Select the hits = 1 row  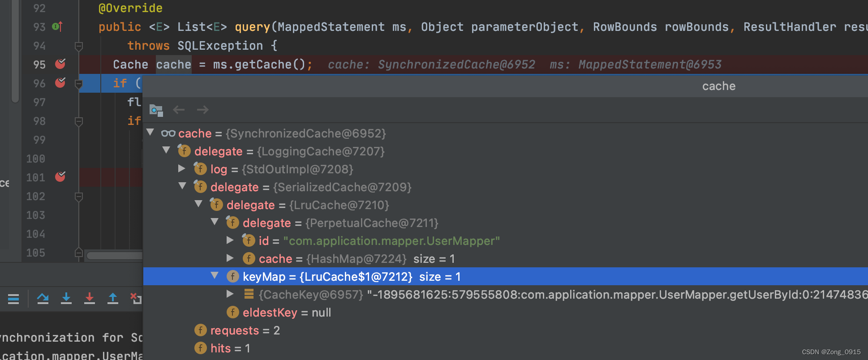click(x=506, y=348)
